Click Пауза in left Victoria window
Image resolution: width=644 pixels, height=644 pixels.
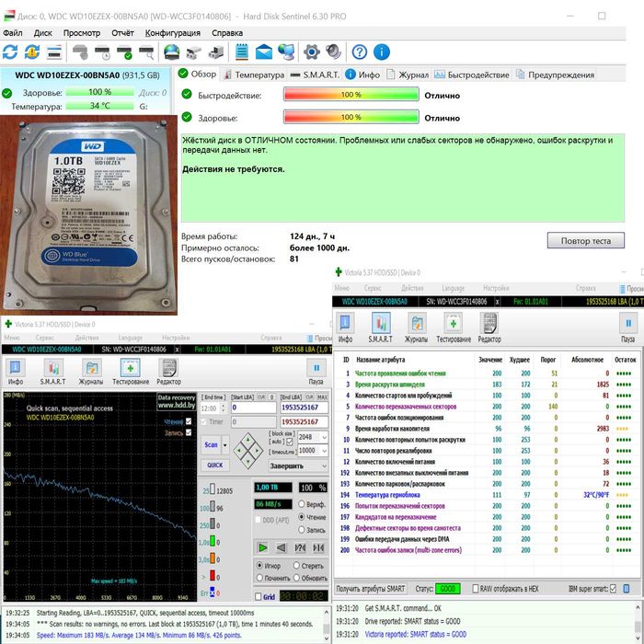tap(316, 372)
